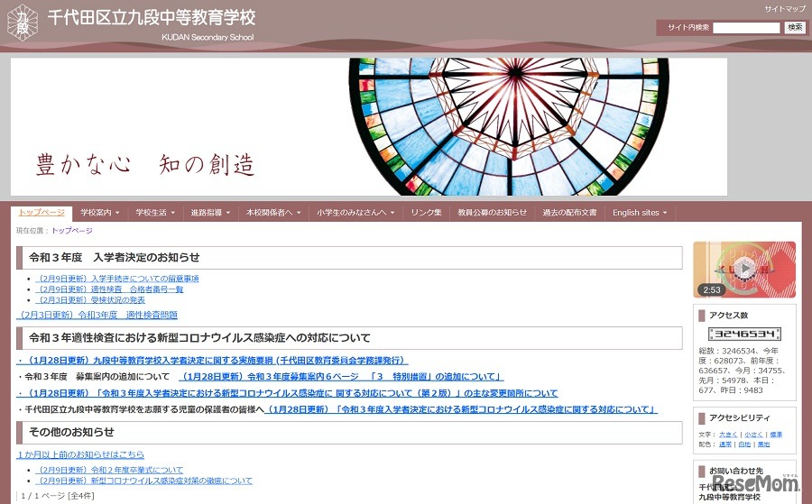This screenshot has height=504, width=812.
Task: Click the トップページ breadcrumb link
Action: coord(71,231)
